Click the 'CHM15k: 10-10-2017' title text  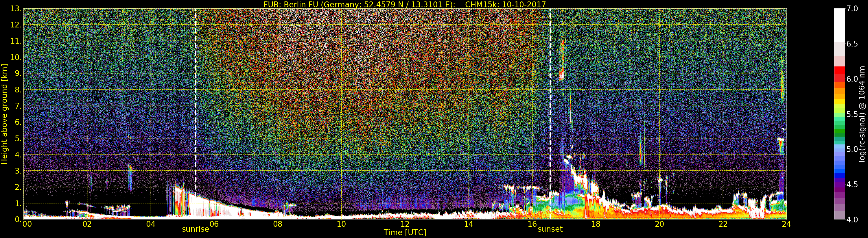tap(505, 4)
